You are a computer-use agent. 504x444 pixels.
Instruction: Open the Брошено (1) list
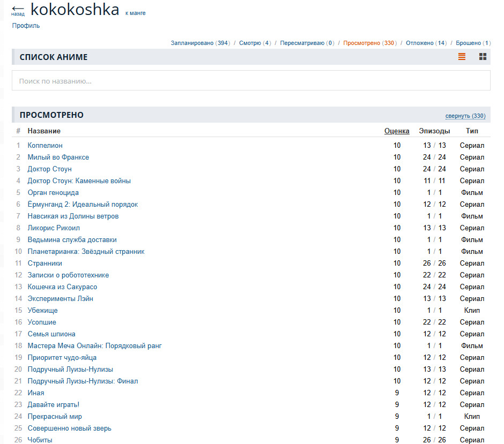coord(473,43)
